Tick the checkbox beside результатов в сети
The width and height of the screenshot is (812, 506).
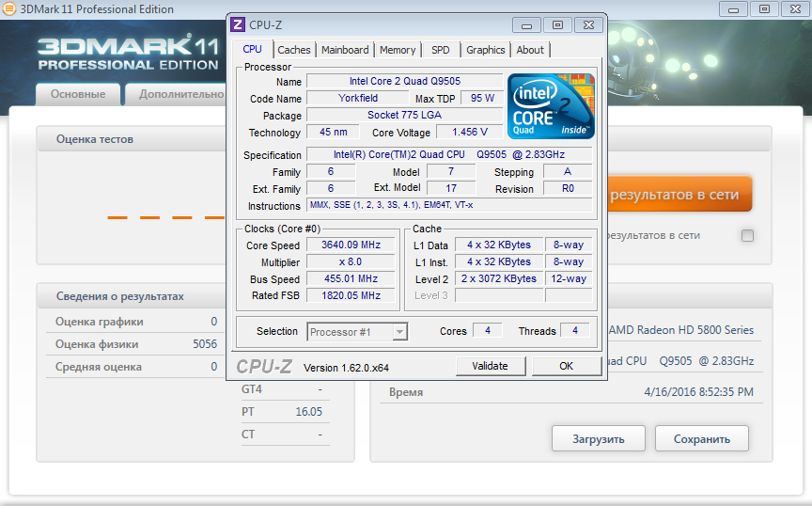(747, 235)
